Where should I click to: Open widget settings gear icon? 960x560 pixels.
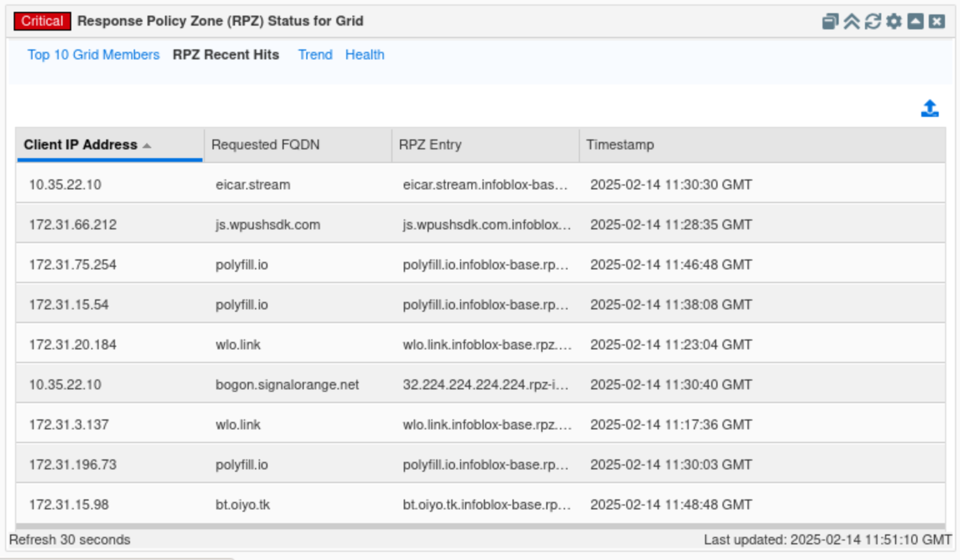click(x=894, y=22)
